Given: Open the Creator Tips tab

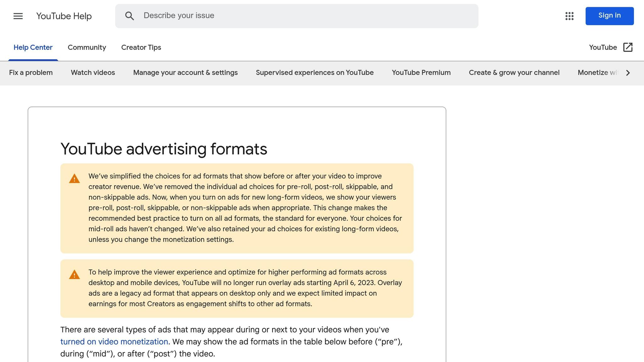Looking at the screenshot, I should [x=141, y=47].
